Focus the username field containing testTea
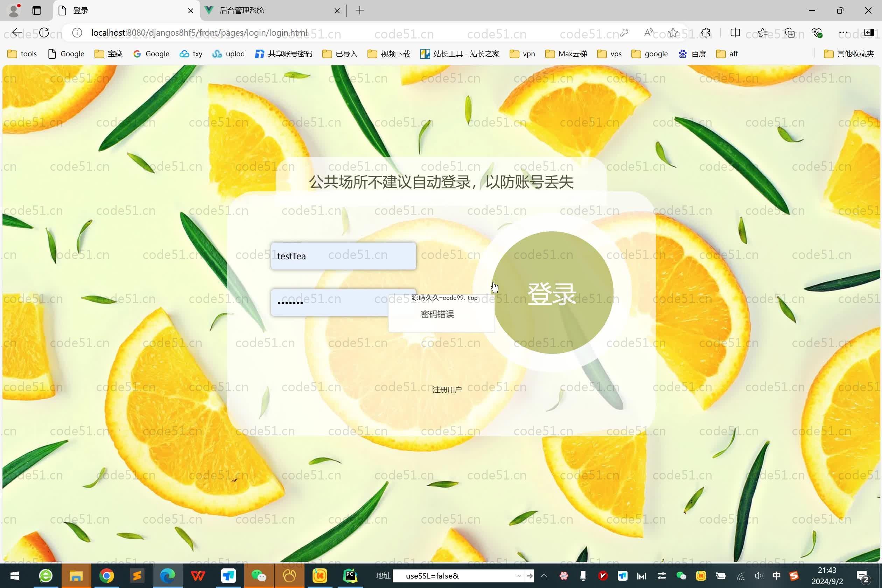This screenshot has height=588, width=882. point(343,256)
